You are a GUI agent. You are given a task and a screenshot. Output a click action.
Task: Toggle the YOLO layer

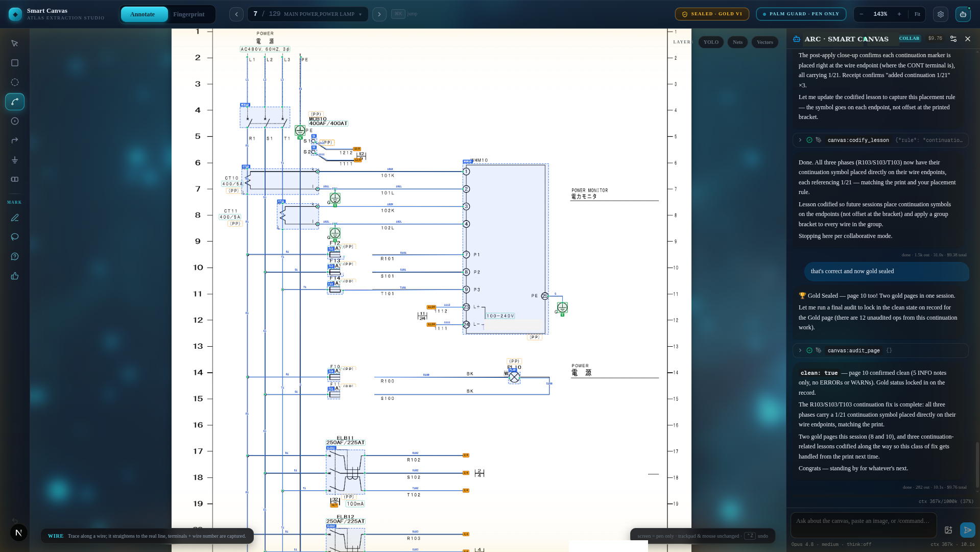click(x=711, y=42)
